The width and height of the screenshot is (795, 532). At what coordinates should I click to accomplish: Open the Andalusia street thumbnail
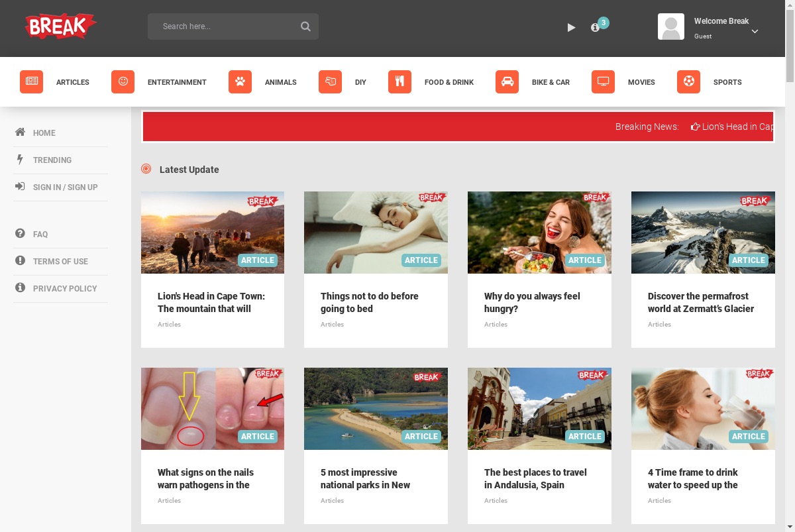coord(539,409)
